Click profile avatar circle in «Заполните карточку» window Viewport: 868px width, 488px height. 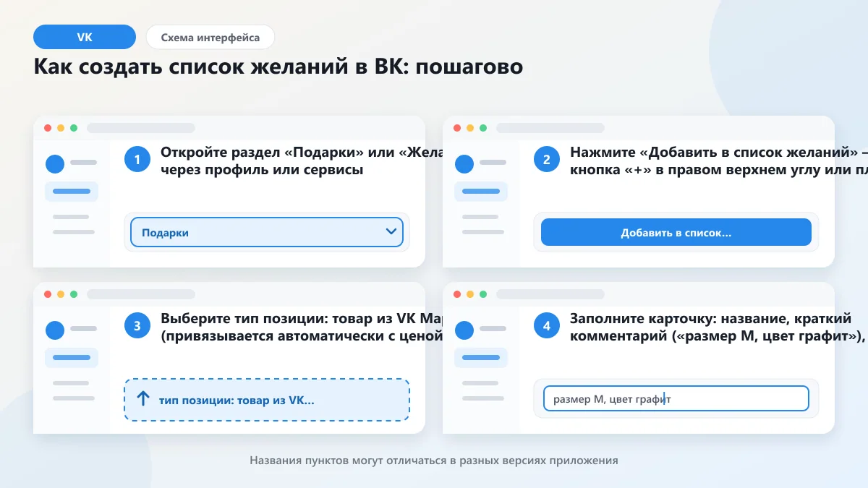point(464,330)
